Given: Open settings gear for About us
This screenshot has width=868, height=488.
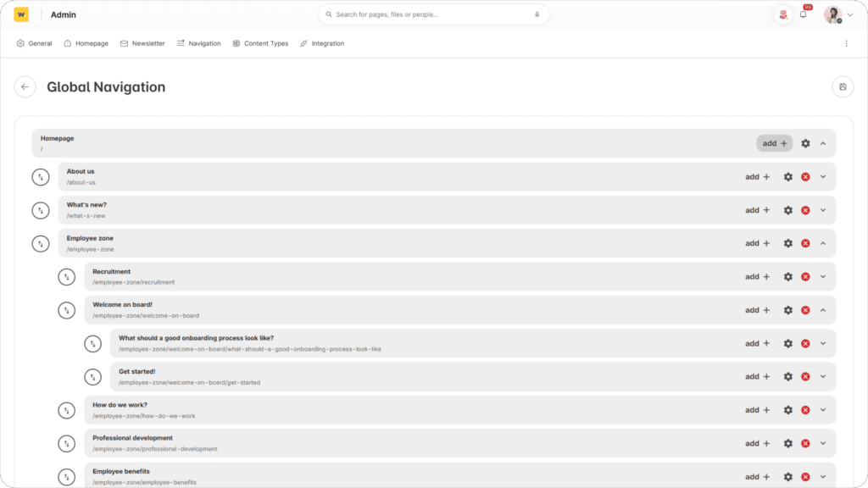Looking at the screenshot, I should coord(787,177).
